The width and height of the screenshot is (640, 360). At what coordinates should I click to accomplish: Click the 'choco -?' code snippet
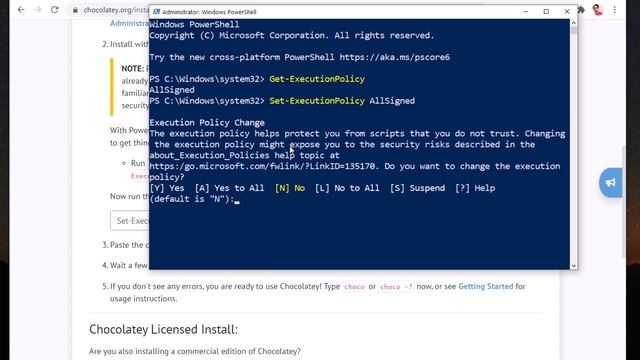click(x=396, y=287)
